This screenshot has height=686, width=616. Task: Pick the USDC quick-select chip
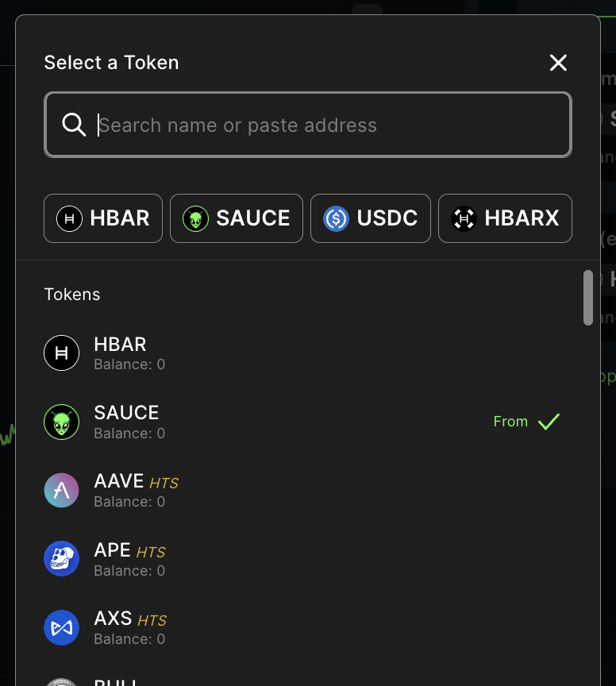point(371,218)
